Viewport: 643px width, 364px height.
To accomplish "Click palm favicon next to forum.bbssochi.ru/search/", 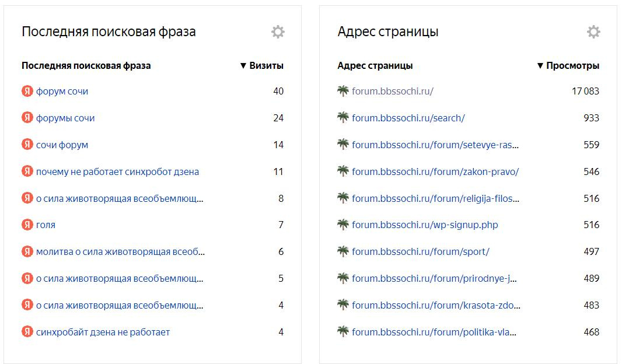I will [343, 118].
